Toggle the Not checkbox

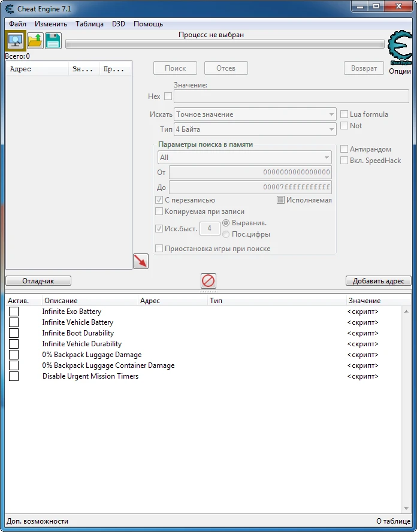[344, 126]
